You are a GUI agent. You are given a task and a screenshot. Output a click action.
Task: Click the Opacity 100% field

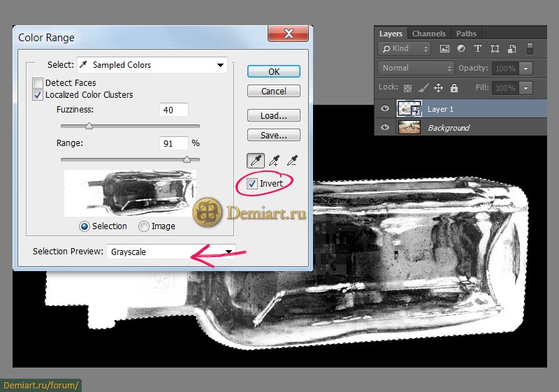[505, 68]
